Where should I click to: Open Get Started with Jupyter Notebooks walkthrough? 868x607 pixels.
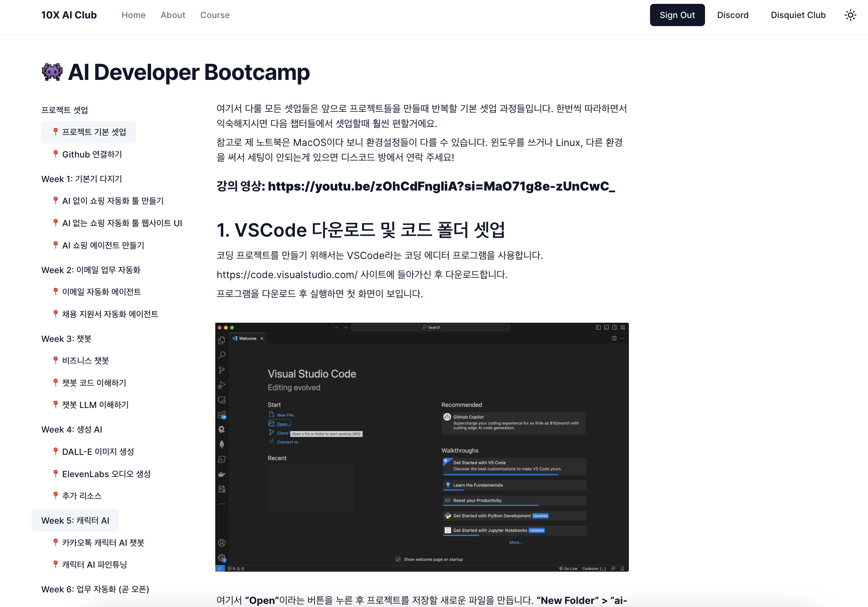click(x=515, y=531)
